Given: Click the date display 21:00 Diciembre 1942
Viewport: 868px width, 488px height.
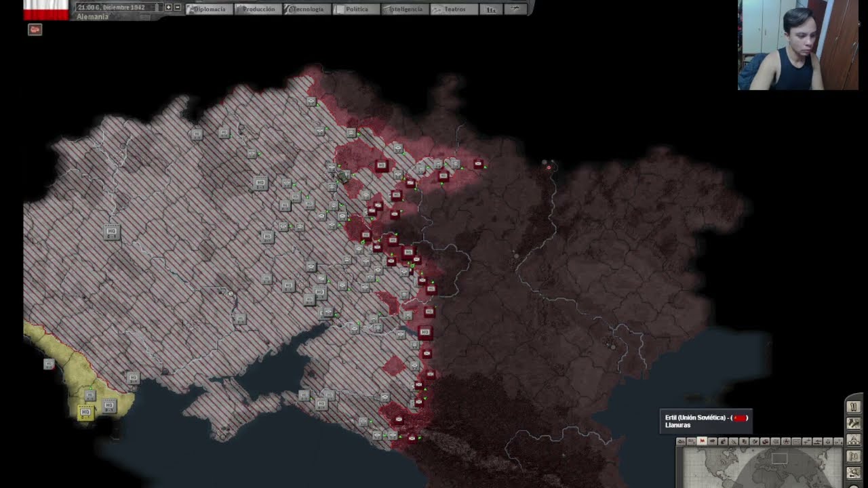Looking at the screenshot, I should tap(119, 7).
